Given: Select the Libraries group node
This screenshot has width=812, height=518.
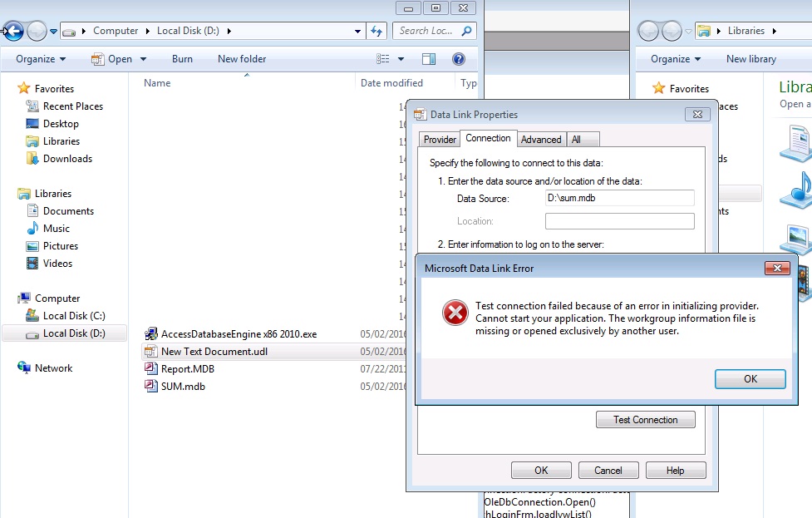Looking at the screenshot, I should [x=53, y=194].
